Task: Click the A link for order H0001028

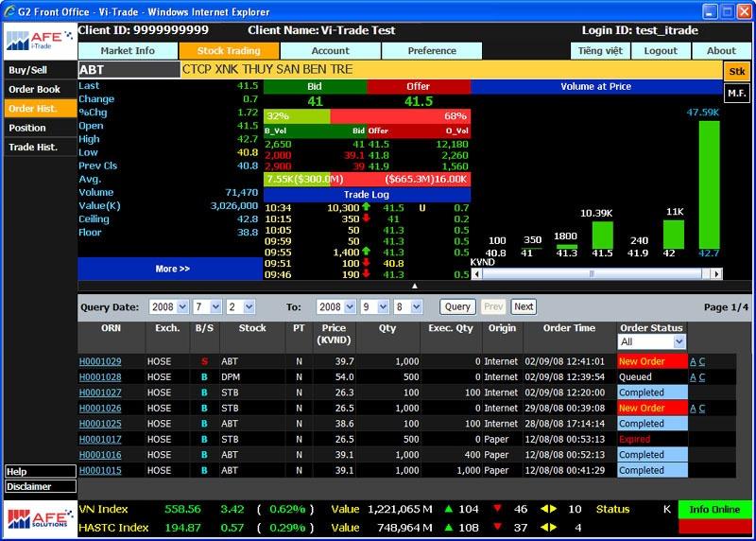Action: pyautogui.click(x=693, y=377)
